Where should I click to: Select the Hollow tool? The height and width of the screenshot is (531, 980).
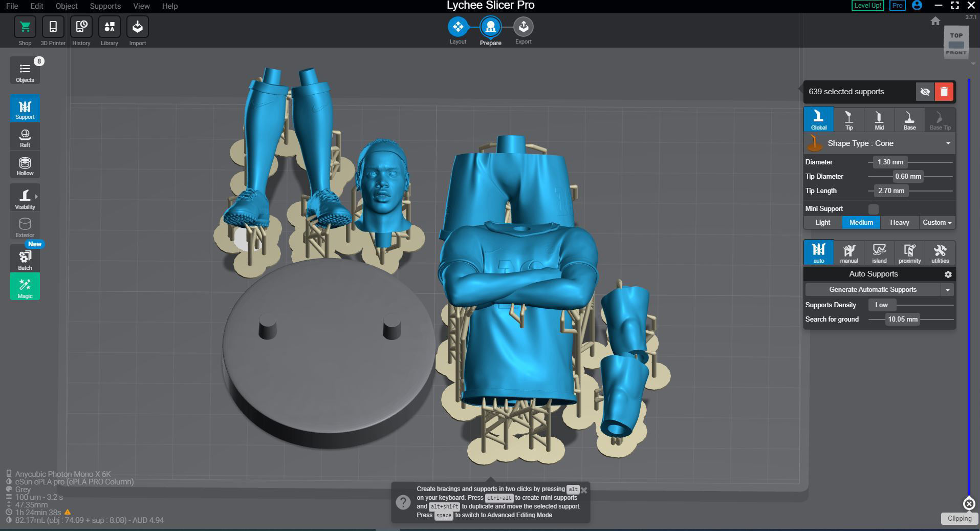tap(25, 165)
